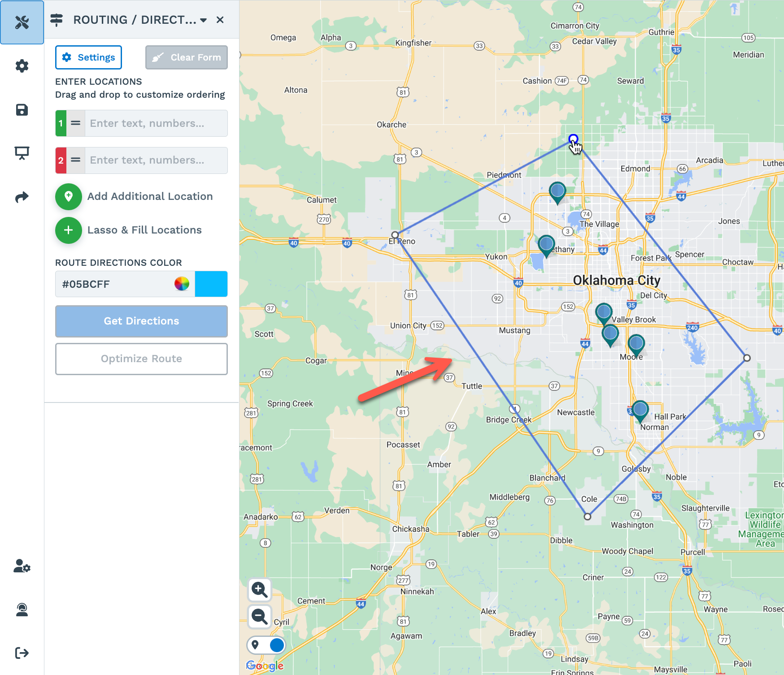Click Get Directions
The height and width of the screenshot is (675, 784).
coord(141,321)
